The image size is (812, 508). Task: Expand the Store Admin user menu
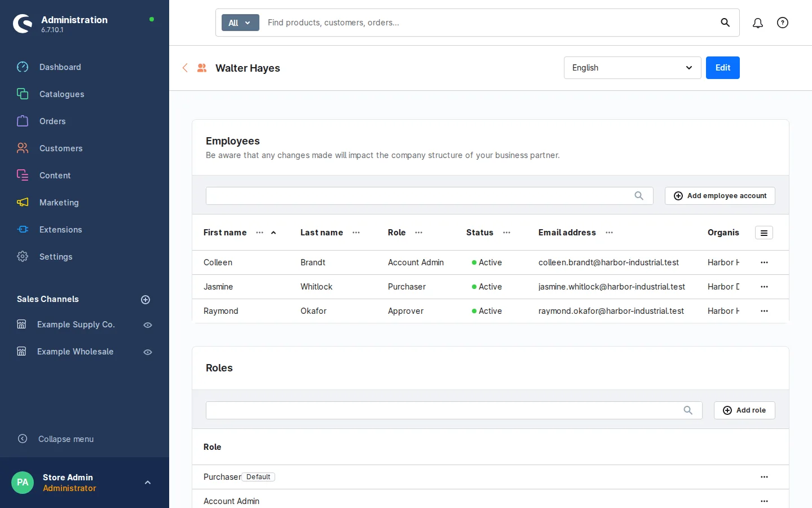148,483
